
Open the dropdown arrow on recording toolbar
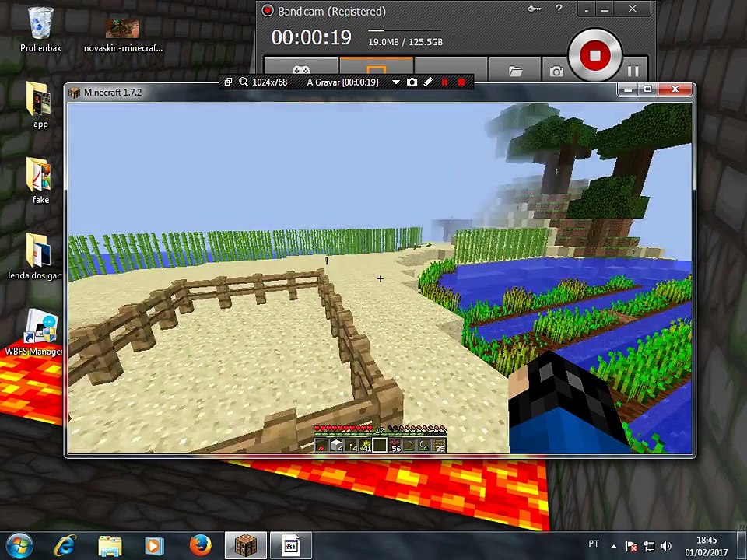[395, 82]
